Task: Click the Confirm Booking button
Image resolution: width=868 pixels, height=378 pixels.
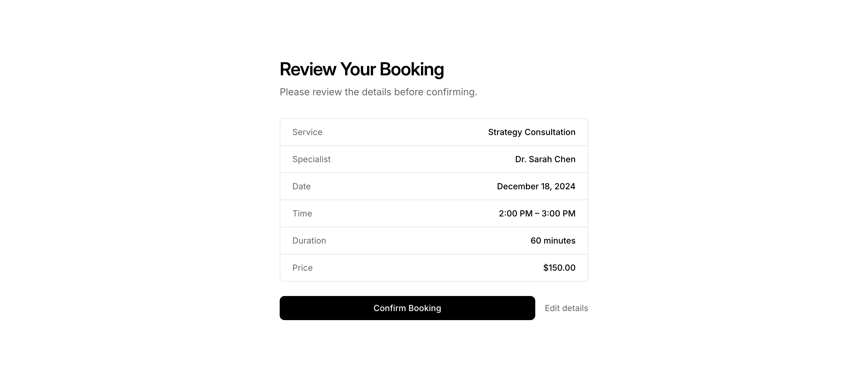Action: 407,308
